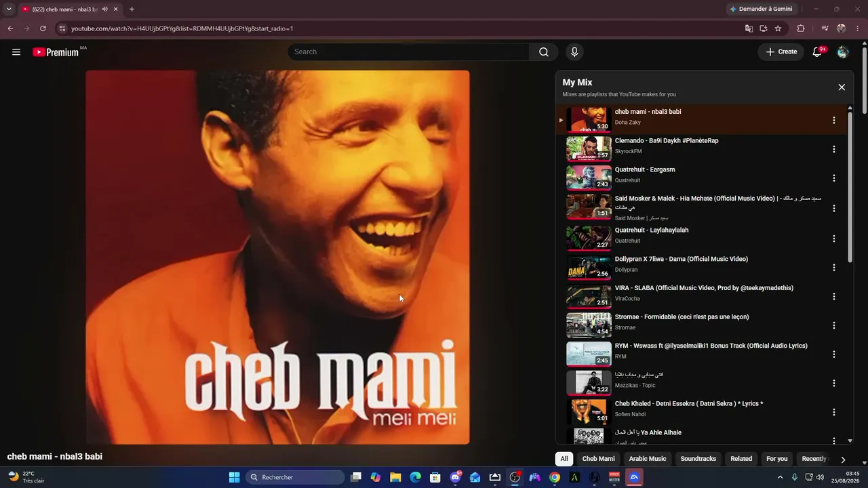Click the search magnifier button
868x488 pixels.
tap(544, 52)
